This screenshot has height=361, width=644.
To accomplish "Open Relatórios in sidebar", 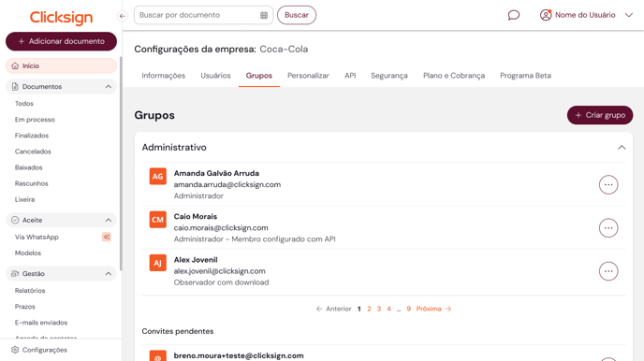I will (30, 291).
